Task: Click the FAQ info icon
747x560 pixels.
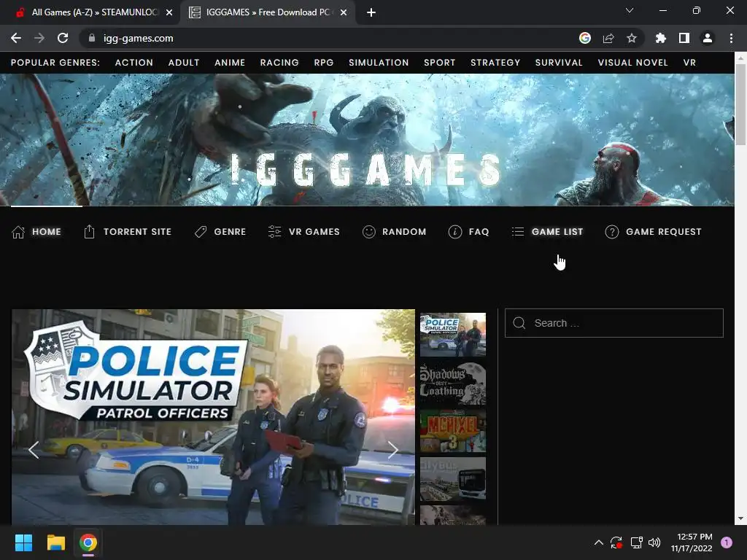Action: click(x=455, y=232)
